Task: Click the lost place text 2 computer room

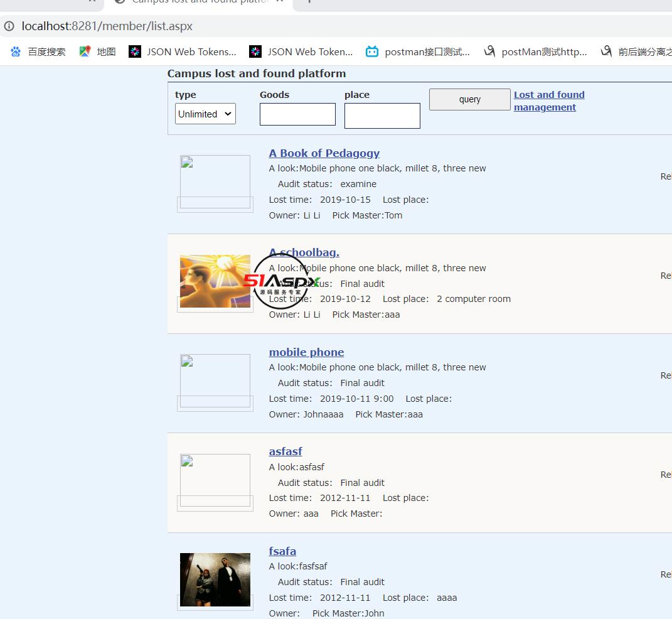Action: point(474,299)
